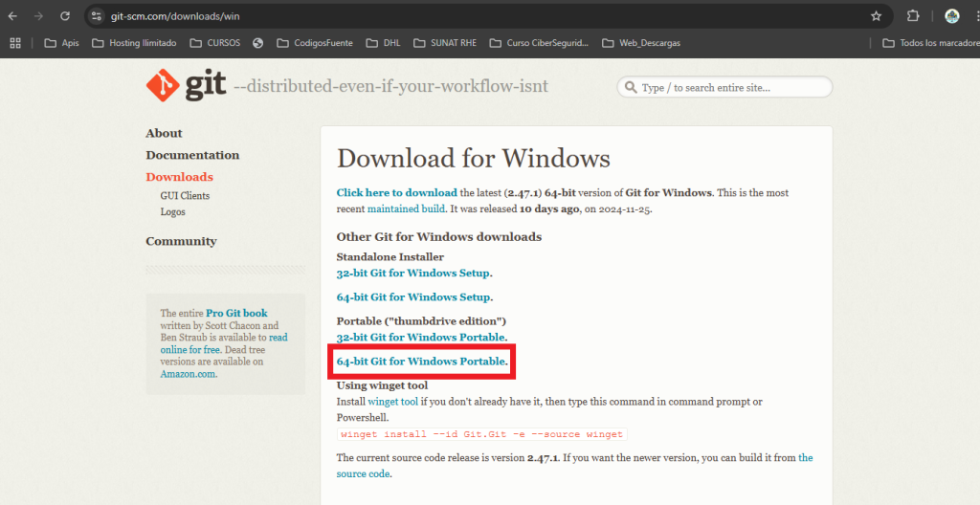Open the Web_Descargas bookmark folder
This screenshot has height=505, width=980.
(x=641, y=43)
